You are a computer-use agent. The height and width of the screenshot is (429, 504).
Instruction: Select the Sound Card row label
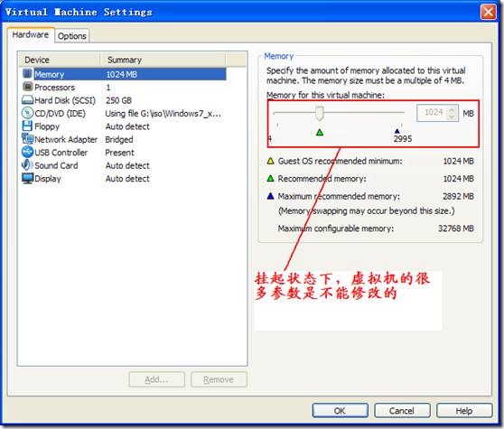[56, 165]
